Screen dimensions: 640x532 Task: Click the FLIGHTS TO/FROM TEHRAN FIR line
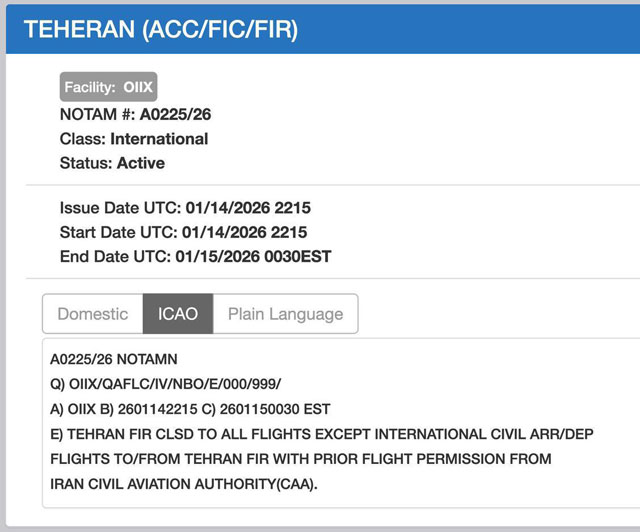tap(300, 460)
